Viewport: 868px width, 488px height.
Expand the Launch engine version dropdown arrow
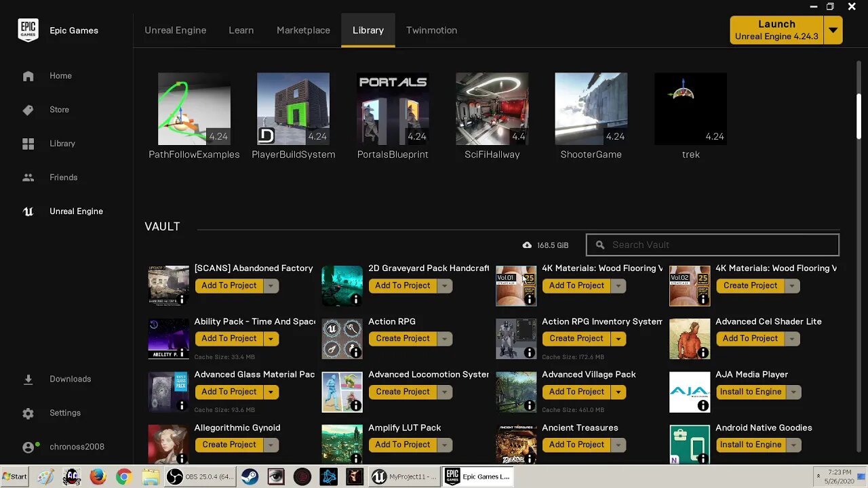pos(833,30)
